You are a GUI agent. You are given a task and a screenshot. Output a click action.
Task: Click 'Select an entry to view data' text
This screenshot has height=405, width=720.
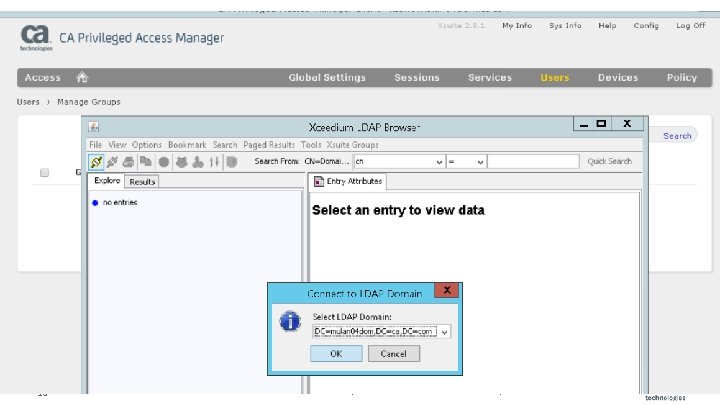coord(398,210)
